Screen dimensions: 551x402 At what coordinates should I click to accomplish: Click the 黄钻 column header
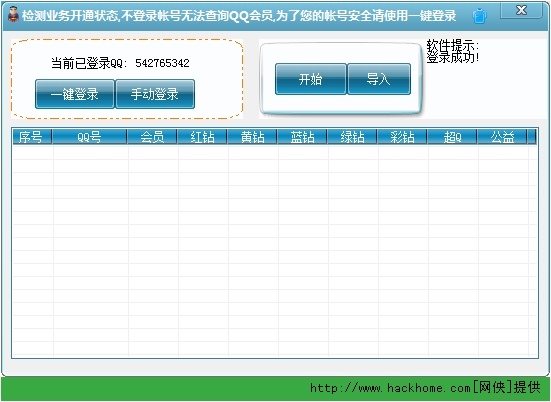pos(252,137)
